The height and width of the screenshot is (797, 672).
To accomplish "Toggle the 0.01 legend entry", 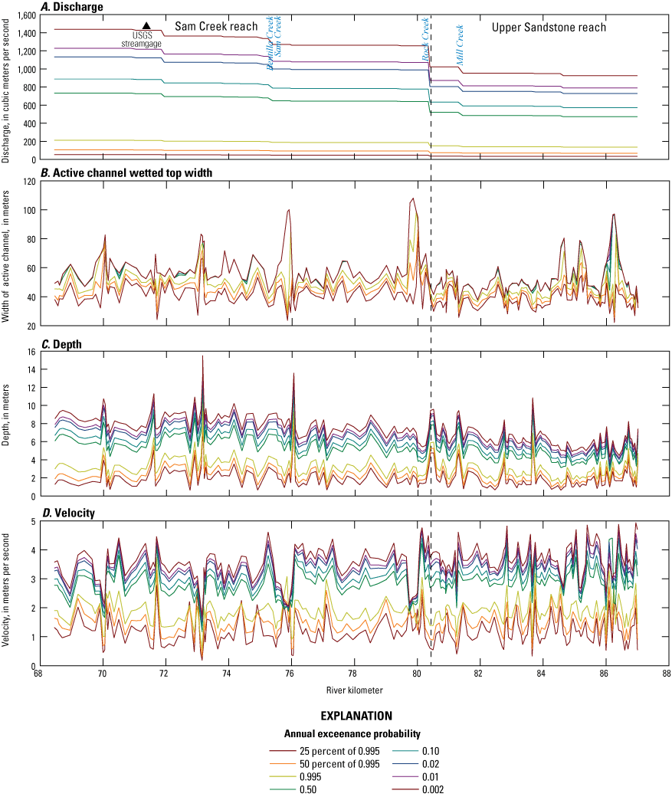I will [405, 776].
